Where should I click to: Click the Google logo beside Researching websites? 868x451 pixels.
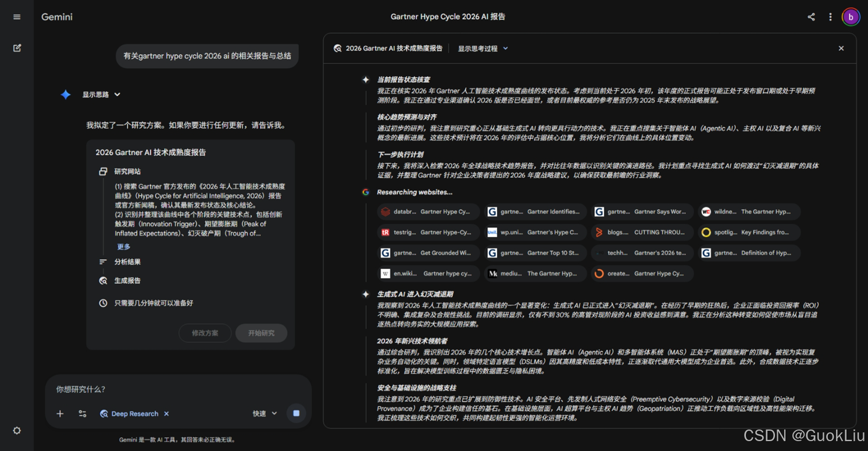pos(366,192)
